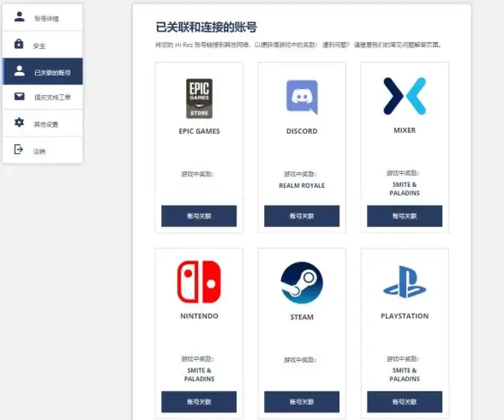Click the Discord logo icon
Image resolution: width=504 pixels, height=420 pixels.
302,98
